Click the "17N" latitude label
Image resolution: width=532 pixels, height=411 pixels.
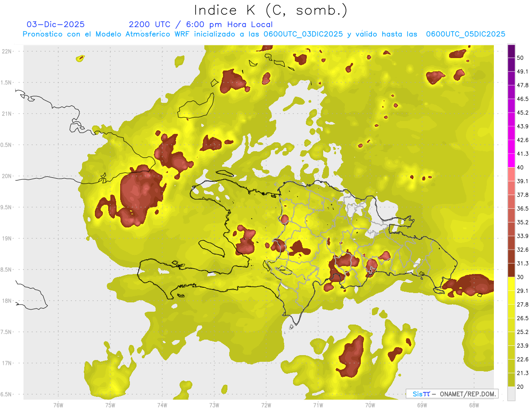click(x=7, y=363)
